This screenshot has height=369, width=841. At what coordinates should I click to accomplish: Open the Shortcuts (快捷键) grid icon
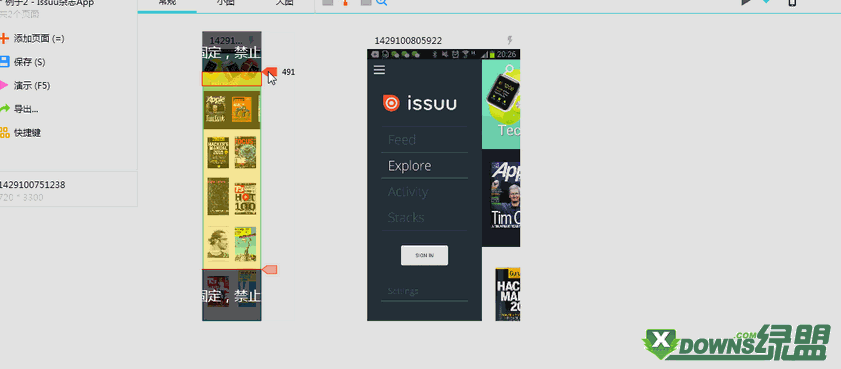tap(4, 132)
